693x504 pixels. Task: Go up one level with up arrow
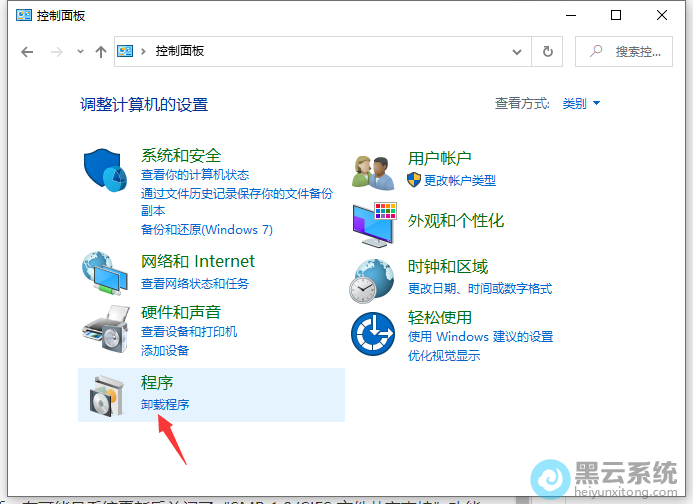[100, 51]
